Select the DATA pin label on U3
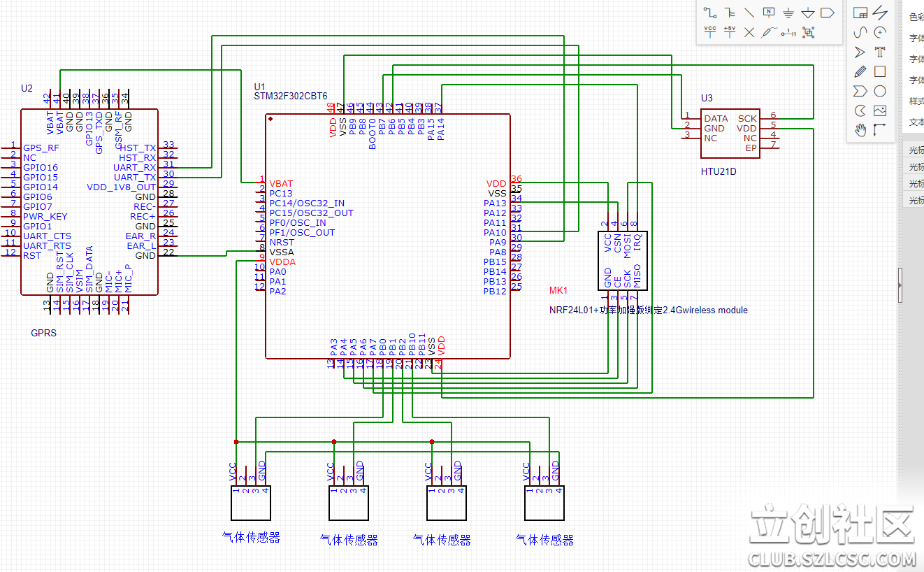 [716, 119]
